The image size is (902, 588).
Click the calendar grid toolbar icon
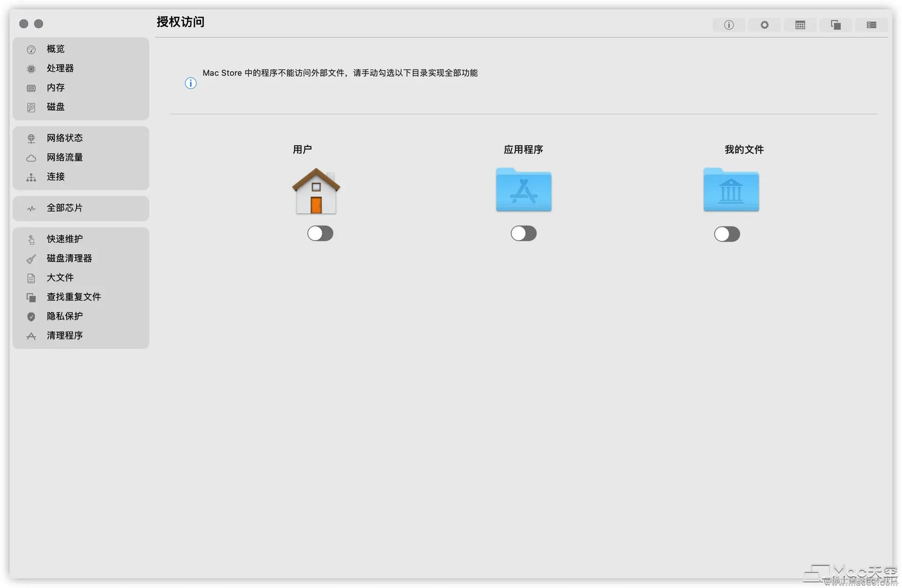(800, 25)
